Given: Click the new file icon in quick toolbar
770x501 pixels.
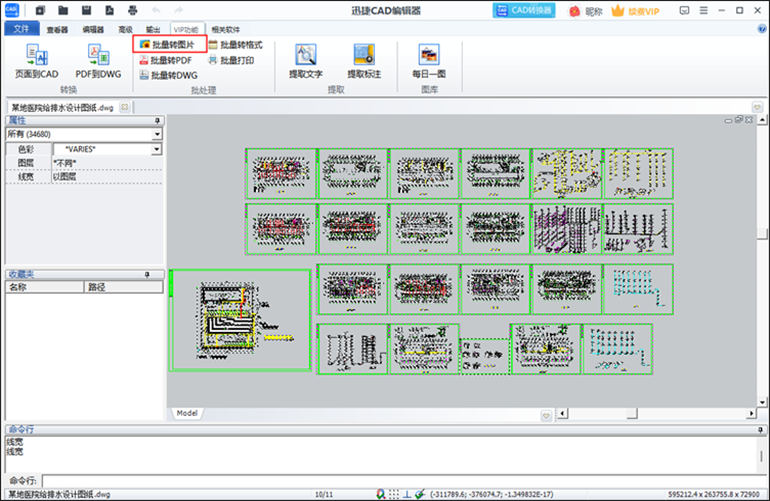Looking at the screenshot, I should [x=40, y=10].
